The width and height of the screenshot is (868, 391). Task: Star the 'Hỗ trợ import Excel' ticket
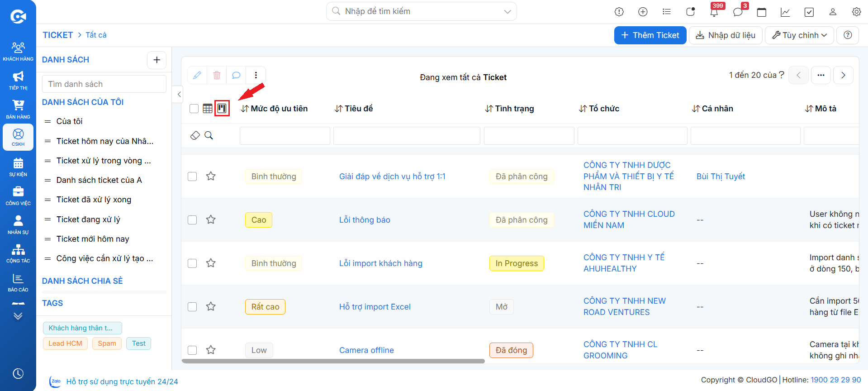pos(211,306)
